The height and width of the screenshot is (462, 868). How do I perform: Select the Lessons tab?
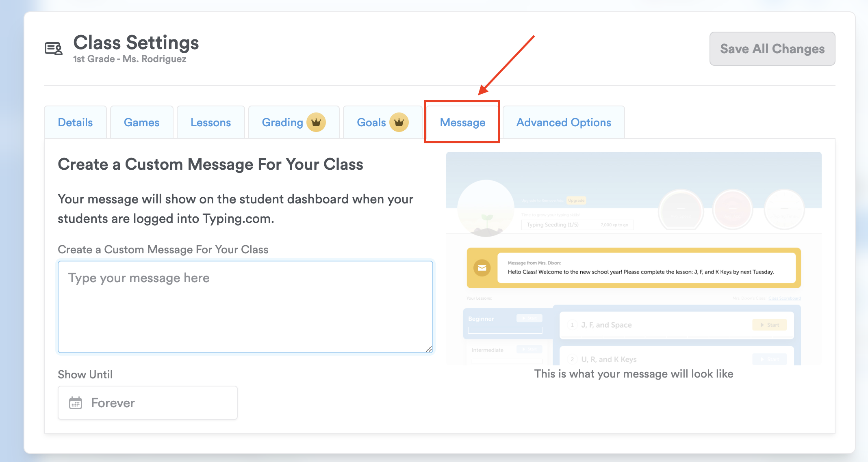coord(210,123)
